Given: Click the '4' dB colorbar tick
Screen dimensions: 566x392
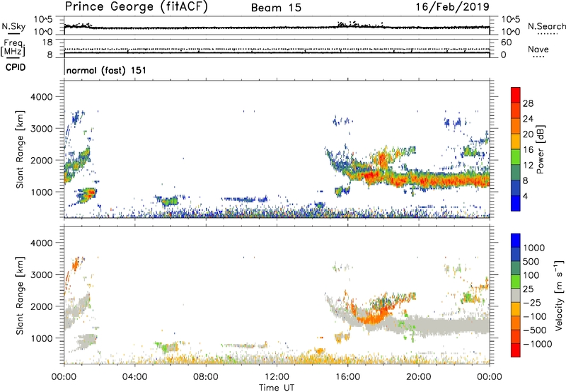Looking at the screenshot, I should pyautogui.click(x=526, y=196).
